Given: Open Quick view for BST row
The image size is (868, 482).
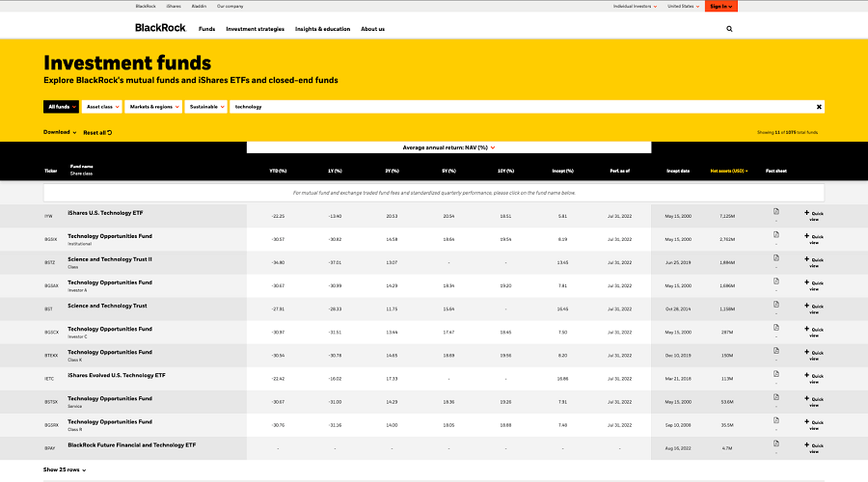Looking at the screenshot, I should [x=814, y=308].
